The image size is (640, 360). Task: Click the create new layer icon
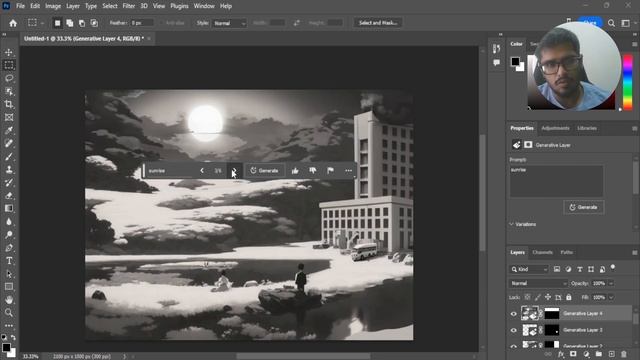611,354
